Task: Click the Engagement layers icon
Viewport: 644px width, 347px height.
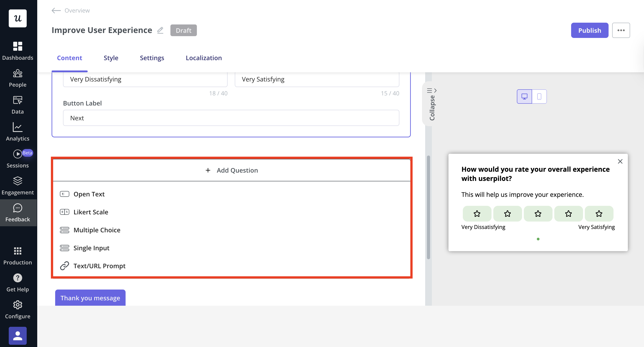Action: [17, 181]
